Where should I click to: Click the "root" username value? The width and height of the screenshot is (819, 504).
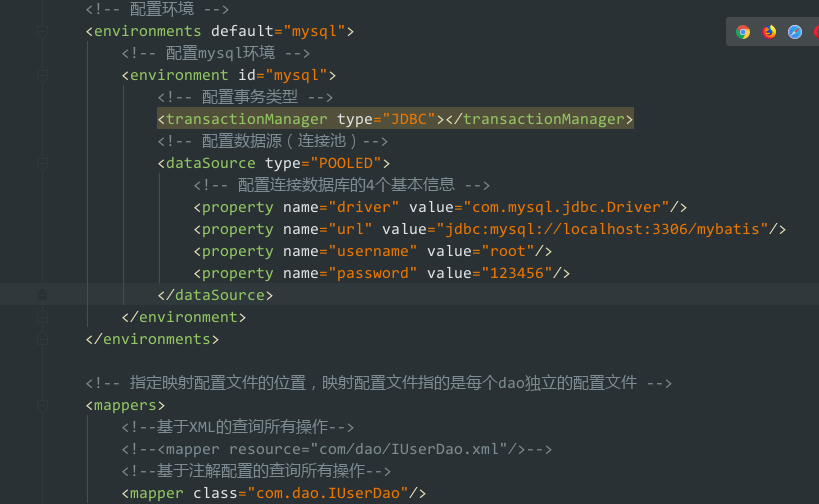508,251
